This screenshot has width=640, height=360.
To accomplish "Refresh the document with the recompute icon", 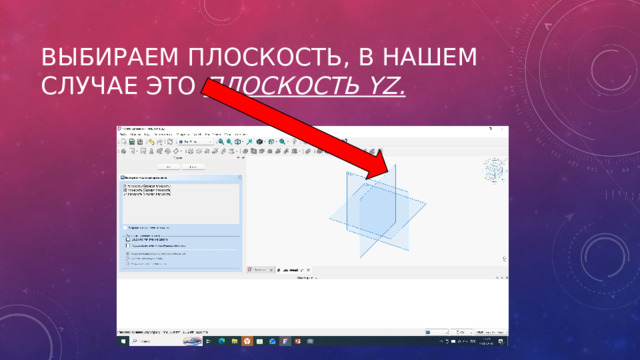I will coord(170,142).
